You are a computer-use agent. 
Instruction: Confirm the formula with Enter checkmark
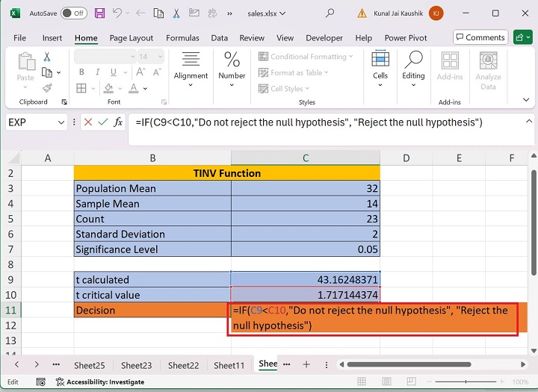point(103,122)
